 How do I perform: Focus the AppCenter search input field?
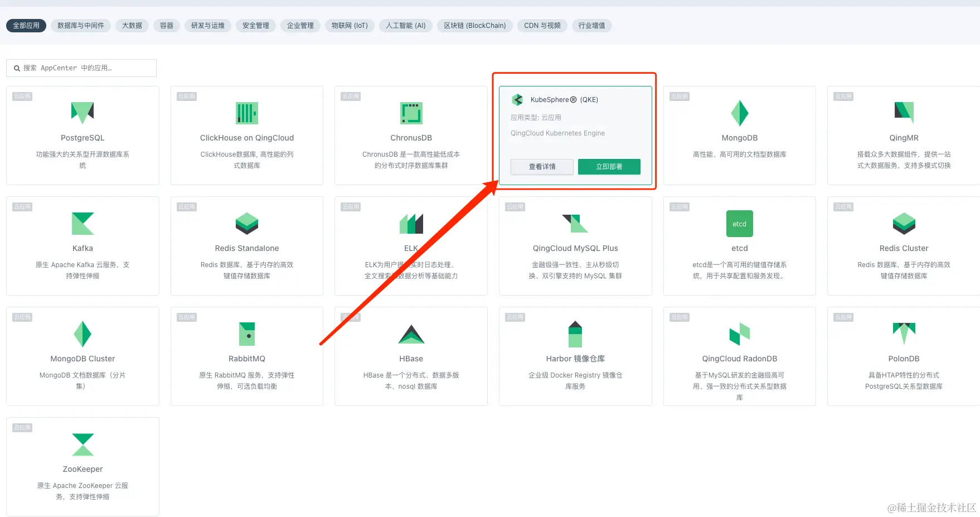[x=81, y=68]
